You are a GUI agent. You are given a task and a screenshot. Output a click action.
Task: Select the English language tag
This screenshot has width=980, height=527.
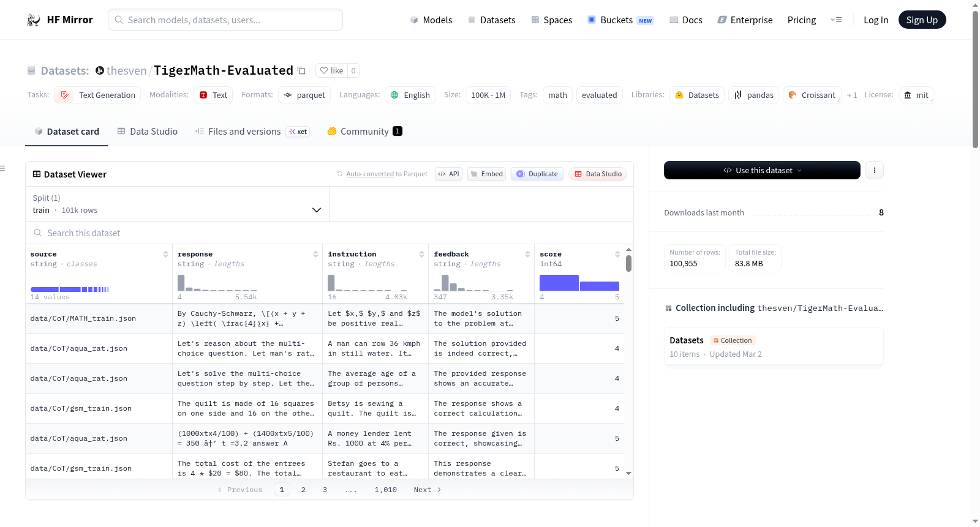tap(410, 95)
